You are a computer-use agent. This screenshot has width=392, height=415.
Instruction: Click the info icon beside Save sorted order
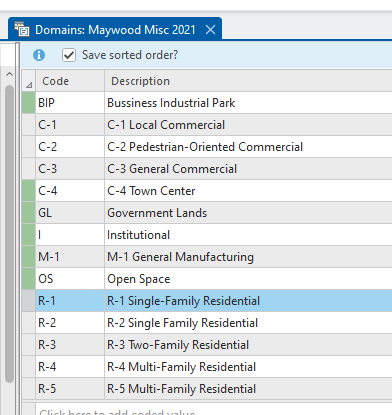coord(39,55)
